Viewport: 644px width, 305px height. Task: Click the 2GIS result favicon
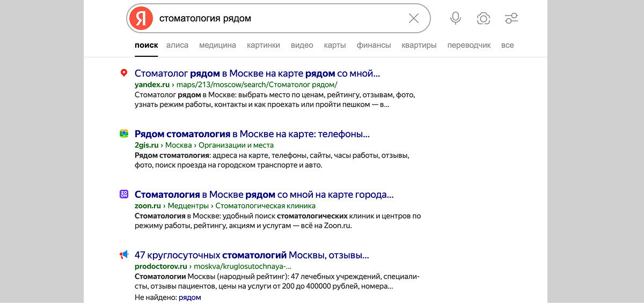tap(124, 134)
